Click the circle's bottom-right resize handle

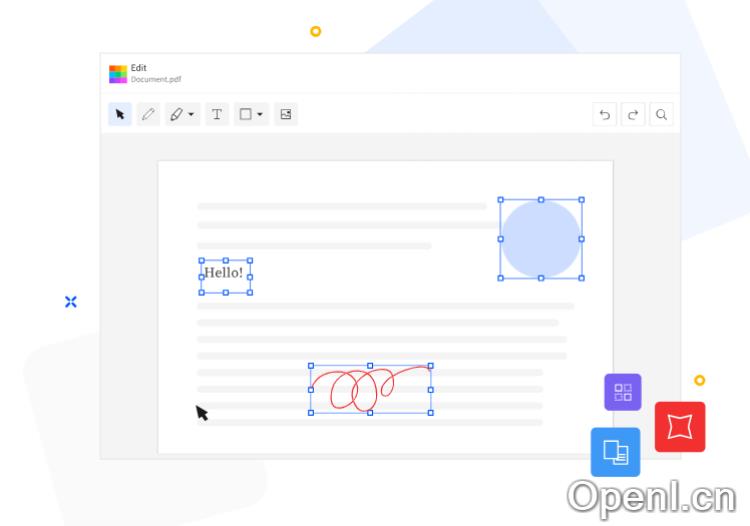[x=582, y=278]
